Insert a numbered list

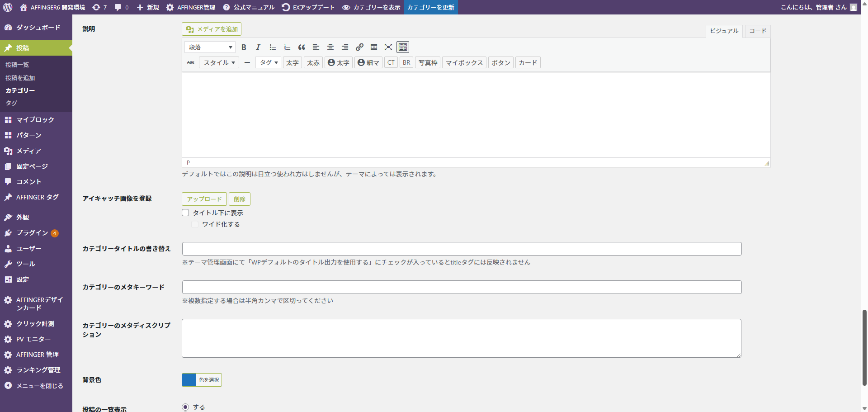287,47
